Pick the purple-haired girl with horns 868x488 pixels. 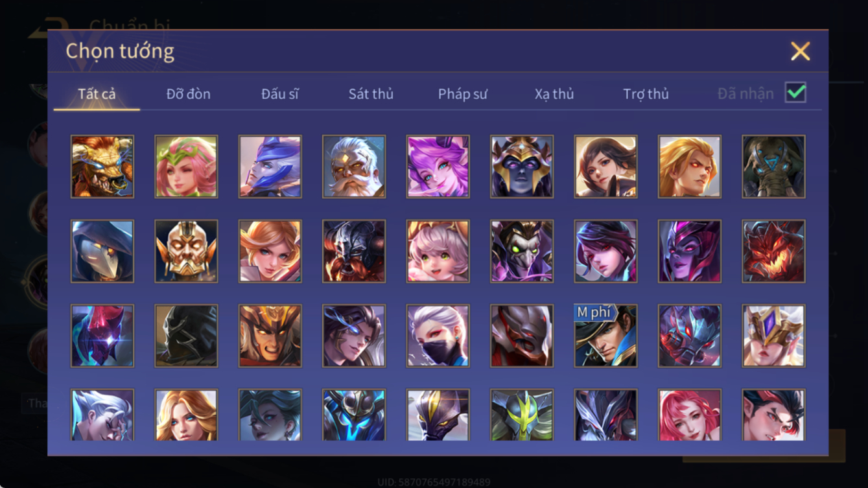(438, 167)
